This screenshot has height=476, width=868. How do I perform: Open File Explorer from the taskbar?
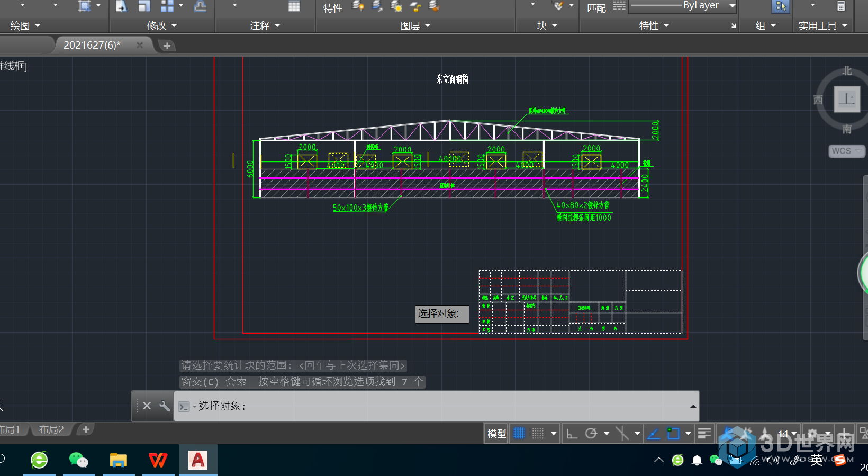pyautogui.click(x=119, y=460)
